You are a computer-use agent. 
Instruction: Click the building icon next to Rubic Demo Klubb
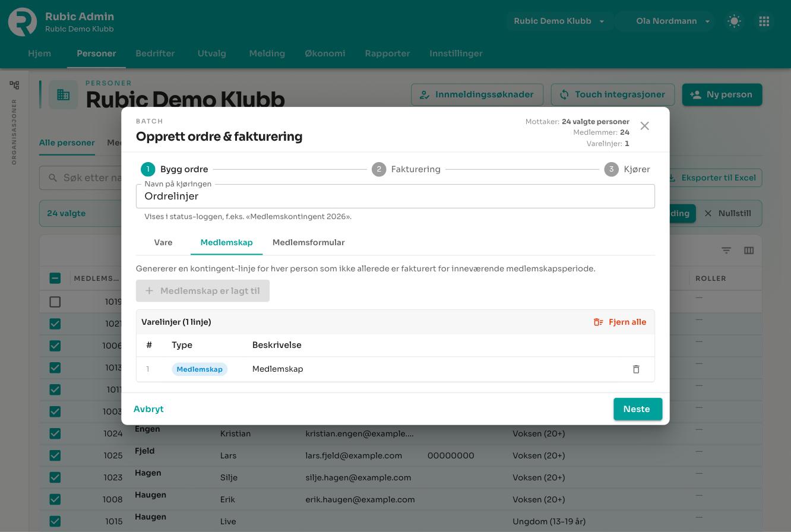coord(64,95)
